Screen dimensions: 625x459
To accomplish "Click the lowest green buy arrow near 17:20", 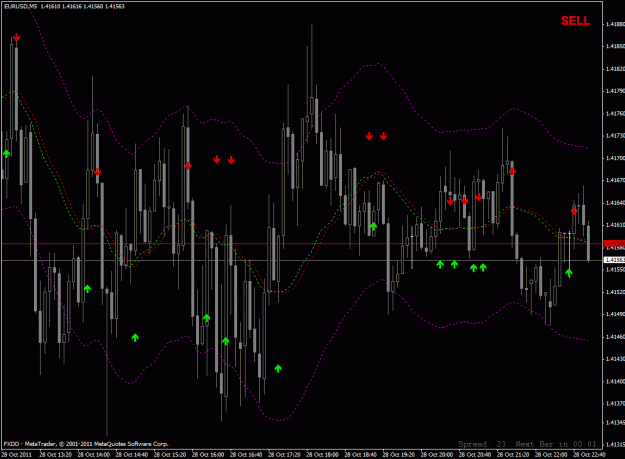I will point(278,369).
